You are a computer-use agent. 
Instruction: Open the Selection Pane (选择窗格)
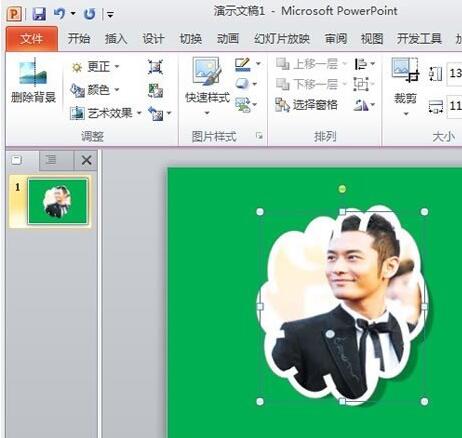coord(307,105)
